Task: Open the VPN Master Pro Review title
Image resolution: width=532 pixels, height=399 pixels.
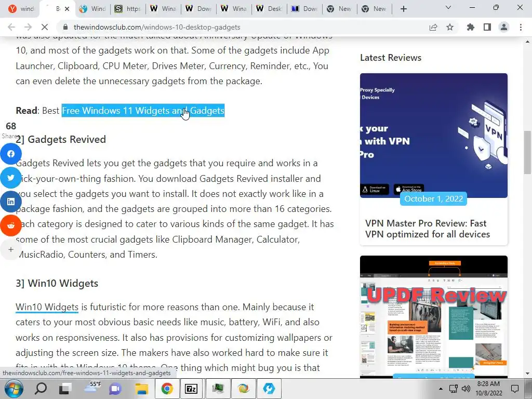Action: click(428, 229)
